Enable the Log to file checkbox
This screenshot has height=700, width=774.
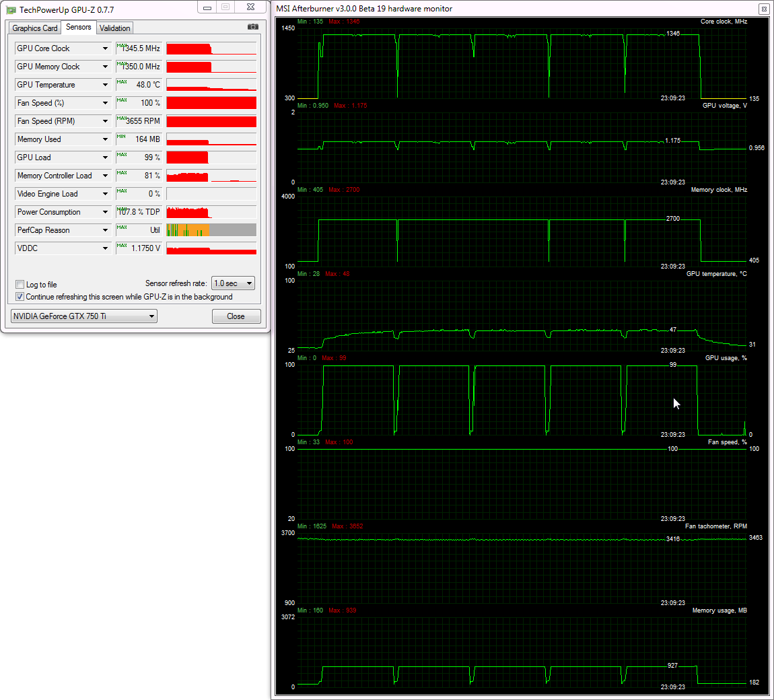tap(20, 284)
